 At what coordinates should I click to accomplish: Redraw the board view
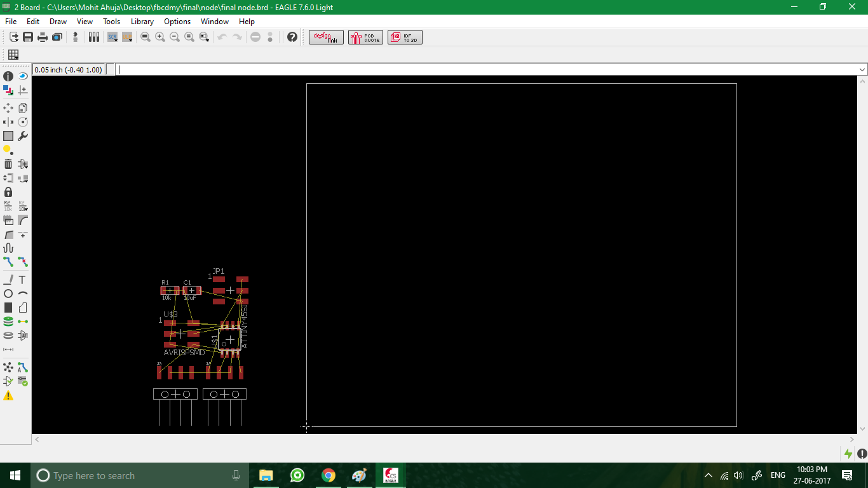189,37
